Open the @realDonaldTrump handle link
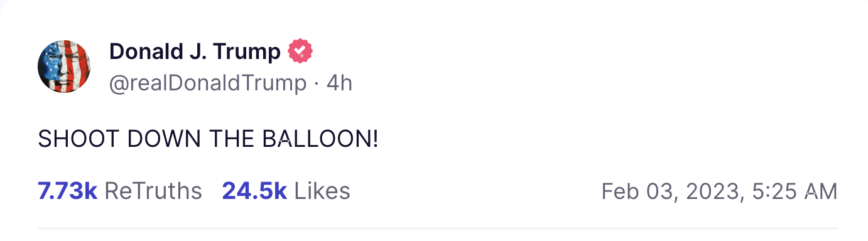Screen dimensions: 868x241 click(208, 83)
